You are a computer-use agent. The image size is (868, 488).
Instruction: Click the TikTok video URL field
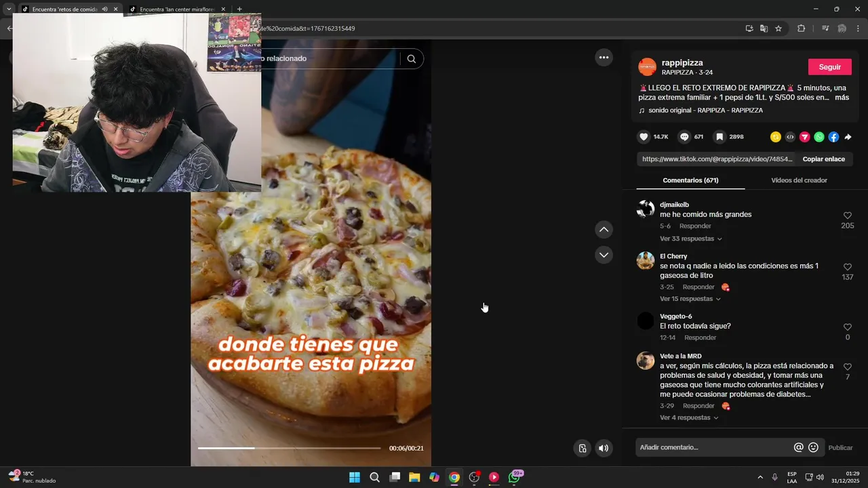717,159
